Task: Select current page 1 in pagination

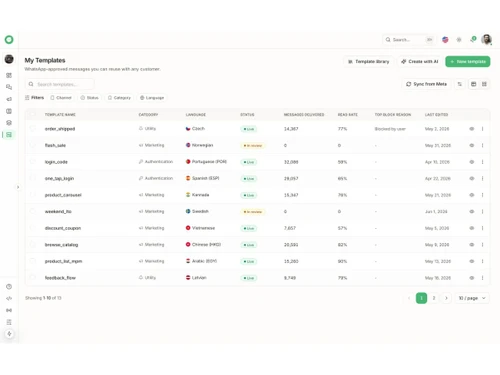Action: 421,298
